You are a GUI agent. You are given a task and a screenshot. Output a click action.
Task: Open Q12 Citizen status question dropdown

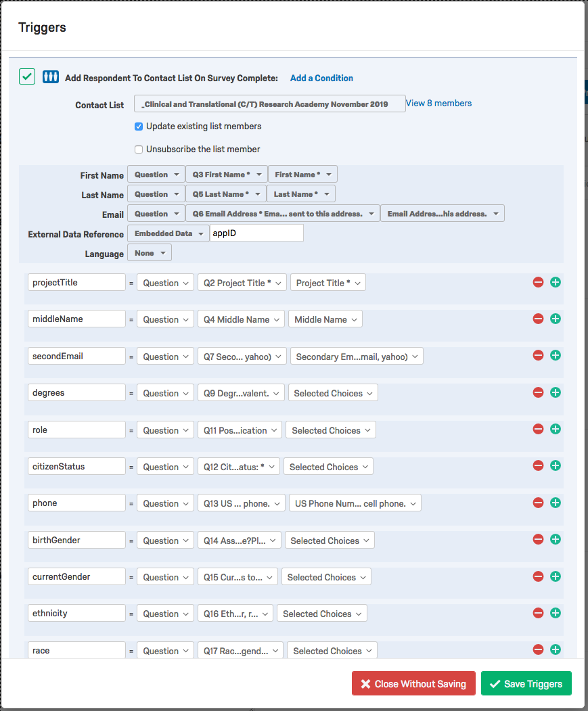239,467
